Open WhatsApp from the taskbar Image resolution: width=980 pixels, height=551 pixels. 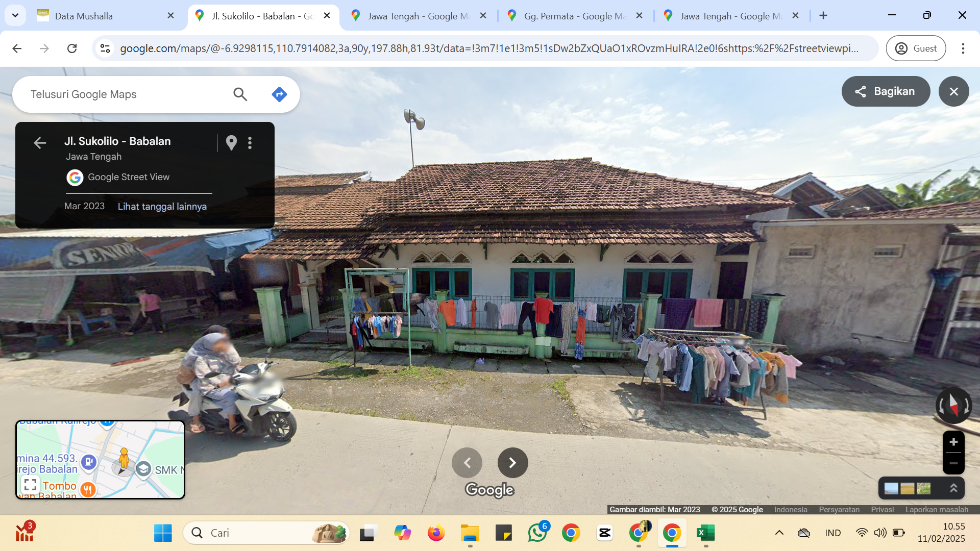[x=537, y=533]
